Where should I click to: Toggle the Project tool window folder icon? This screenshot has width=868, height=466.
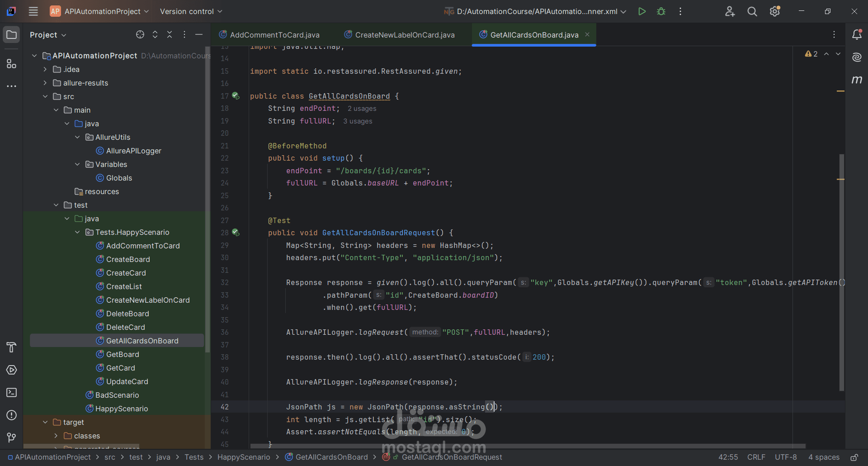click(12, 35)
